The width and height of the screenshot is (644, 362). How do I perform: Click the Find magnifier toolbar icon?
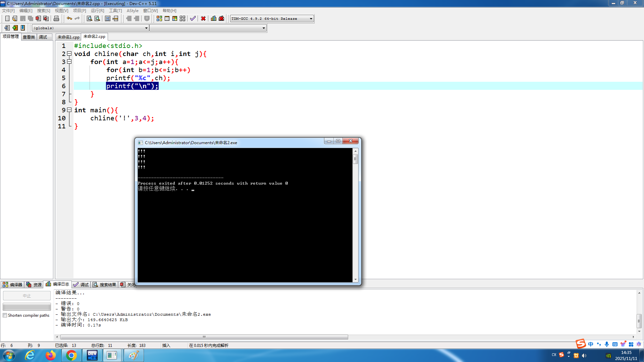click(89, 18)
